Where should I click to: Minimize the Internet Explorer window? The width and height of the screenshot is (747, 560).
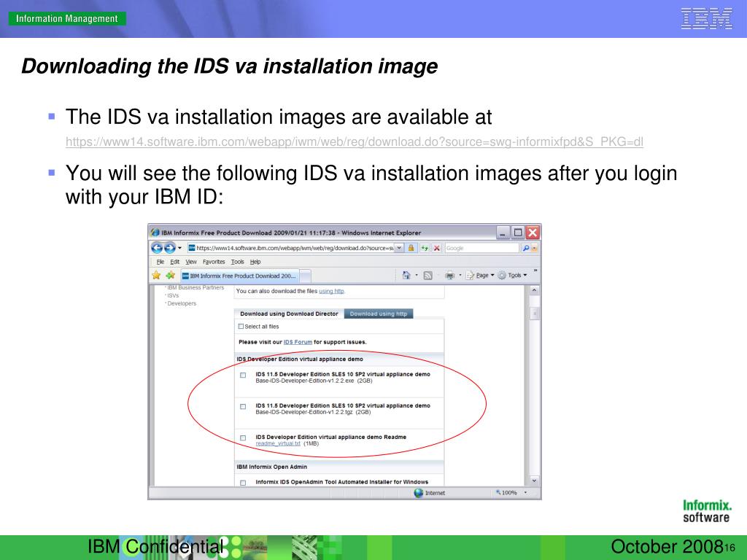[503, 233]
